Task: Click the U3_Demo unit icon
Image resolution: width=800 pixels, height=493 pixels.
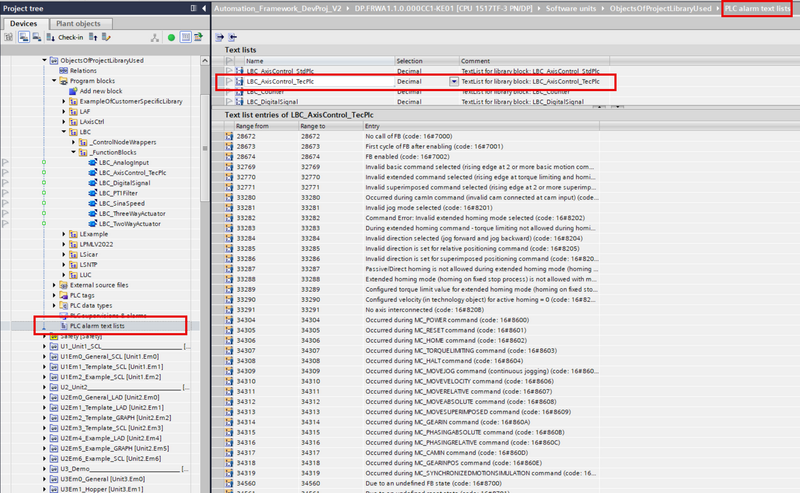Action: [x=54, y=469]
